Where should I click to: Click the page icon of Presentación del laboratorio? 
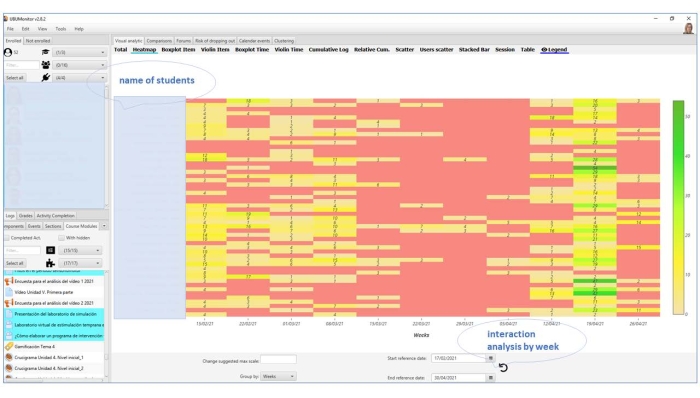[x=8, y=314]
